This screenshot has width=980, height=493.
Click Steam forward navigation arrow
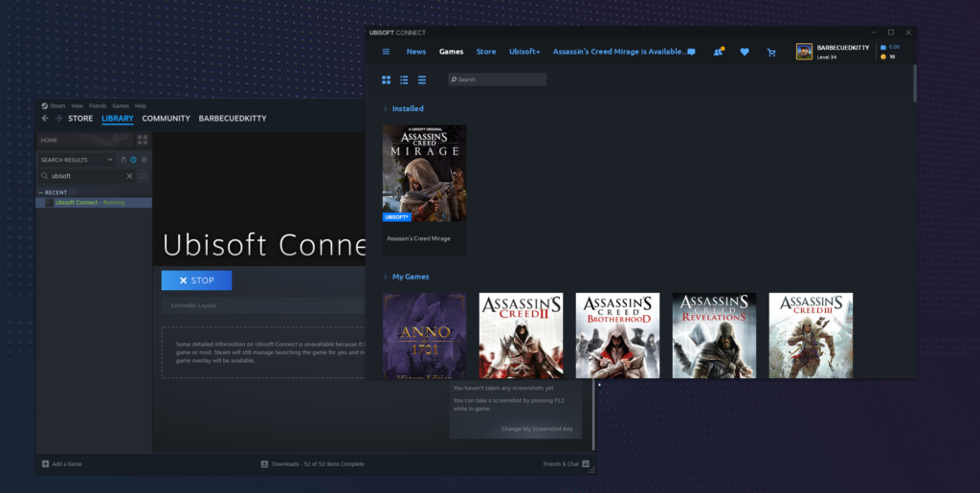(x=58, y=118)
